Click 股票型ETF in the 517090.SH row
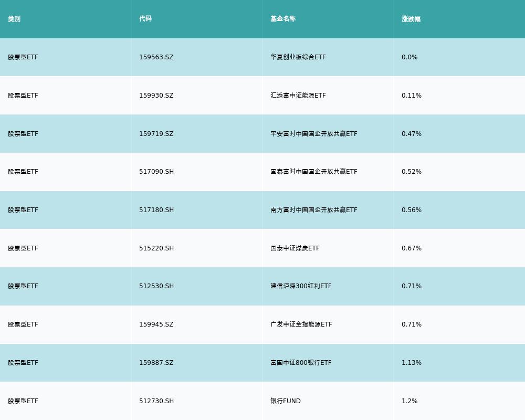The width and height of the screenshot is (525, 420). pos(23,172)
